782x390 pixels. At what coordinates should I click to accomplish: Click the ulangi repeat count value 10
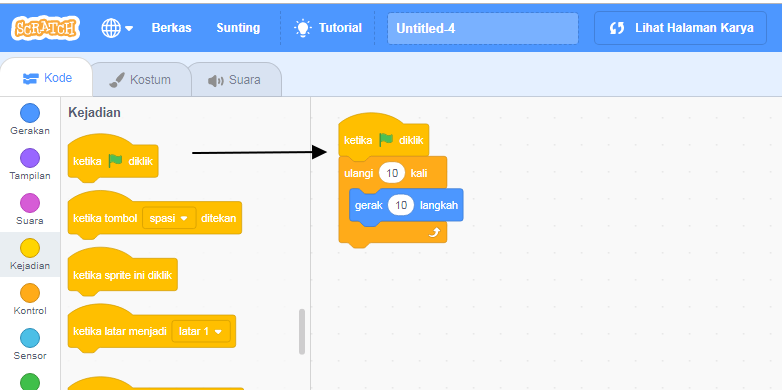pyautogui.click(x=392, y=174)
